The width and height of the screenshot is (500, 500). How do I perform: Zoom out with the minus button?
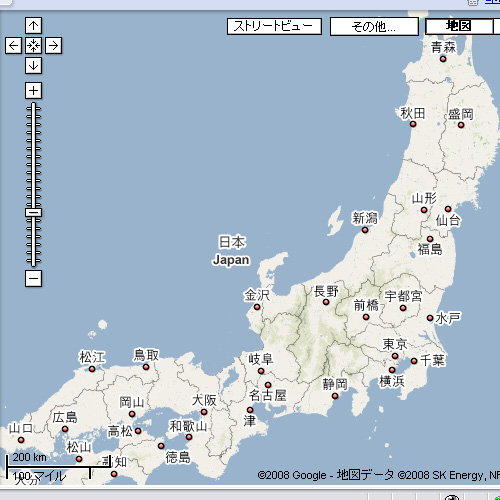[x=33, y=278]
